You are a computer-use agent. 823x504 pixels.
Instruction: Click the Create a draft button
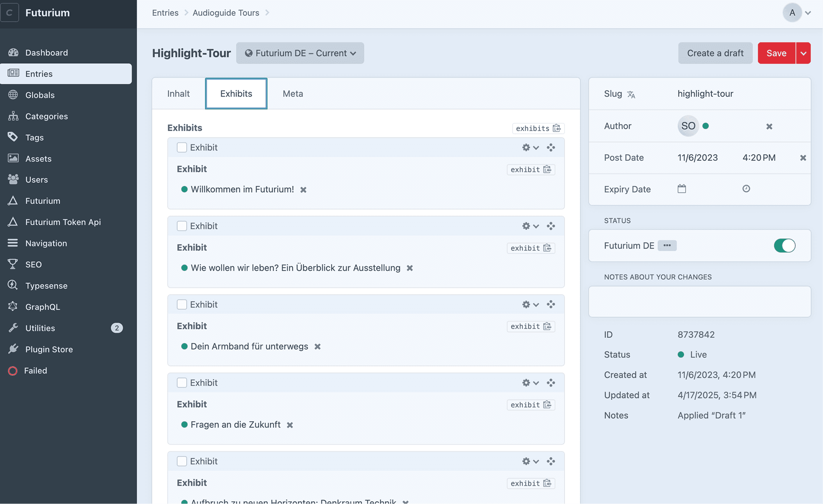pyautogui.click(x=715, y=53)
